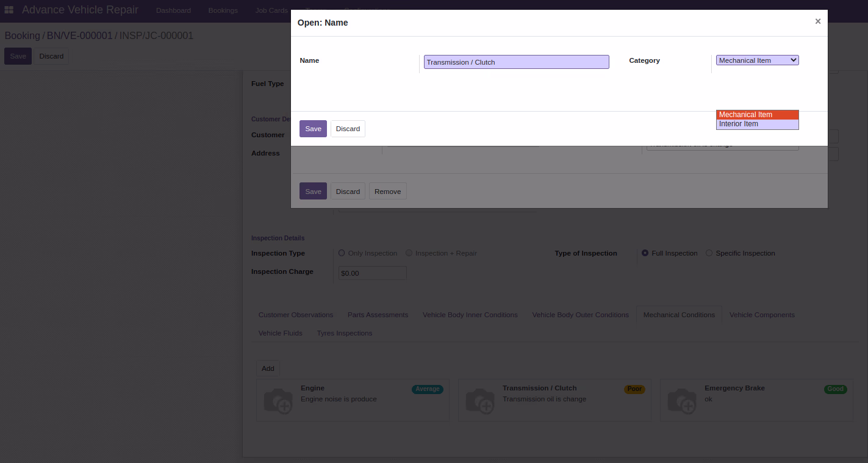The height and width of the screenshot is (463, 868).
Task: Click the Advance Vehicle Repair app title
Action: pos(80,10)
